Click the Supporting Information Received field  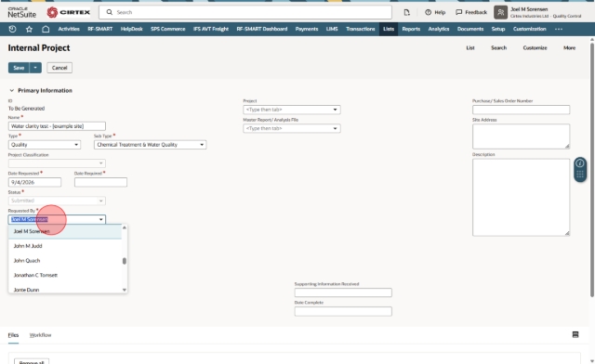coord(343,292)
